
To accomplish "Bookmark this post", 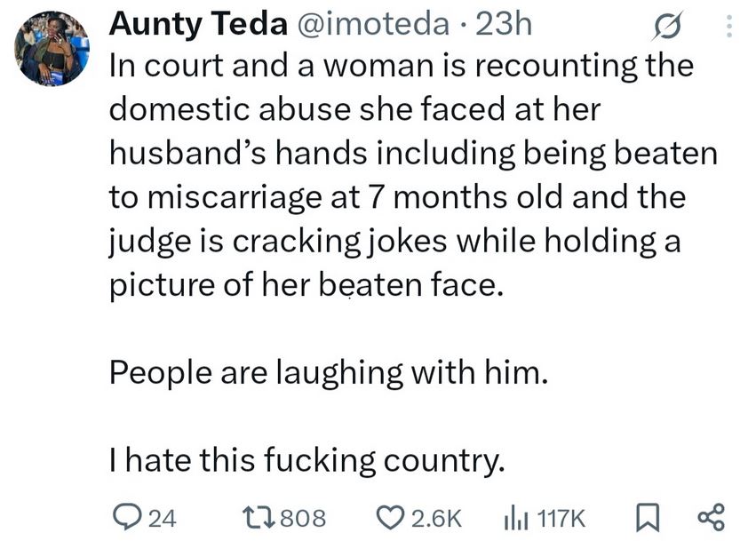I will 649,516.
